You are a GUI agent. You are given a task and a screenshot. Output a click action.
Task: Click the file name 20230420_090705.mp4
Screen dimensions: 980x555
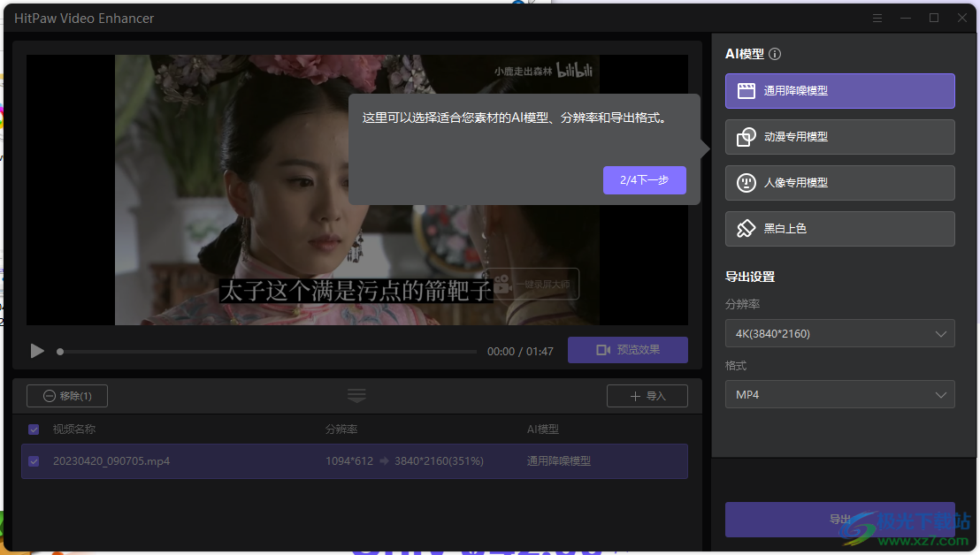[111, 461]
